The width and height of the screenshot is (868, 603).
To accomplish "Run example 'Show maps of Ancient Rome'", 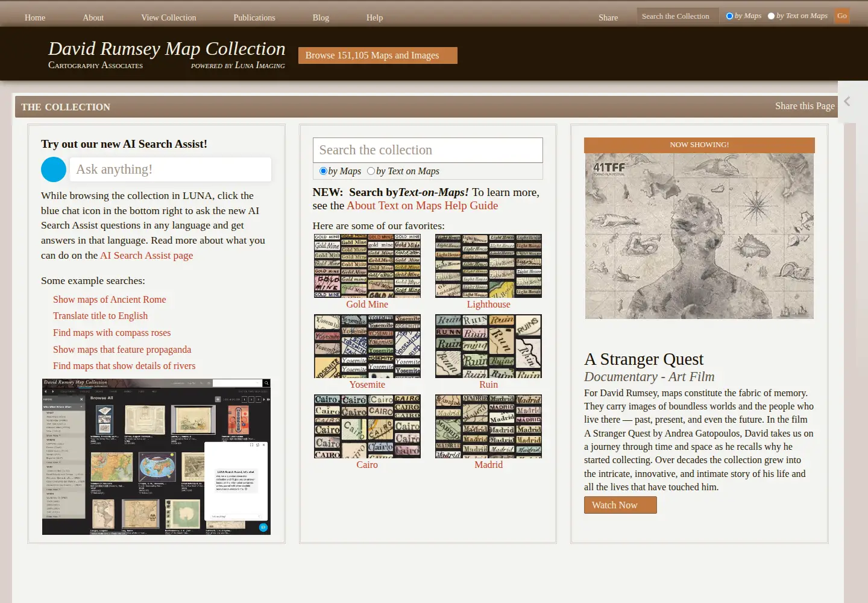I will click(110, 300).
